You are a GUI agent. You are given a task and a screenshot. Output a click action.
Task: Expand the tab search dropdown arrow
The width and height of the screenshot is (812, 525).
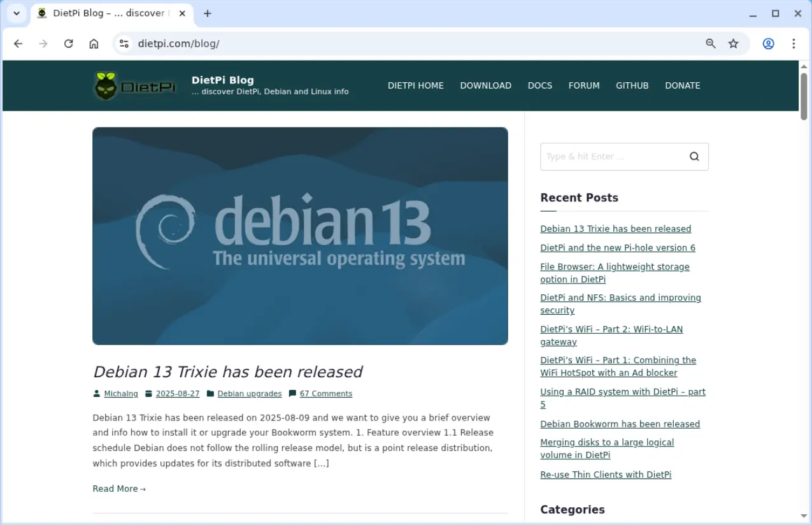17,13
